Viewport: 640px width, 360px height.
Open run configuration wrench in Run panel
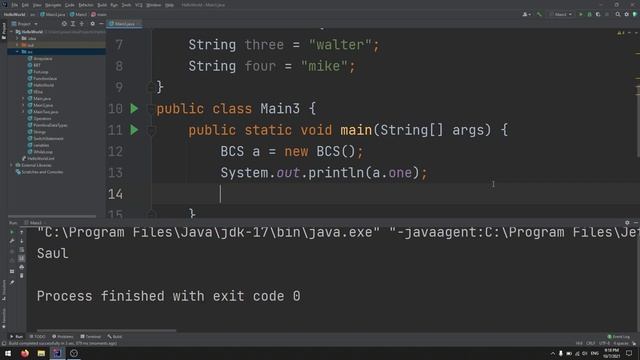[12, 241]
